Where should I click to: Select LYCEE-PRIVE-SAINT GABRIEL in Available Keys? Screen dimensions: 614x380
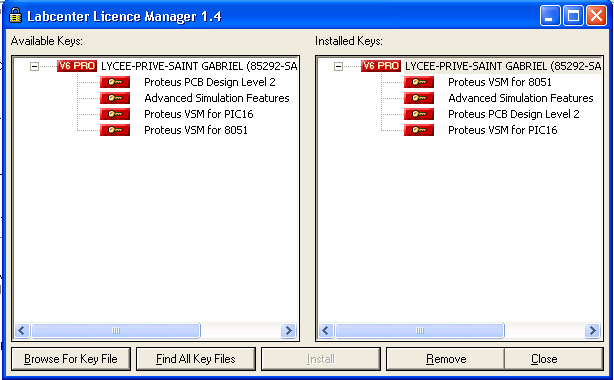click(x=199, y=66)
